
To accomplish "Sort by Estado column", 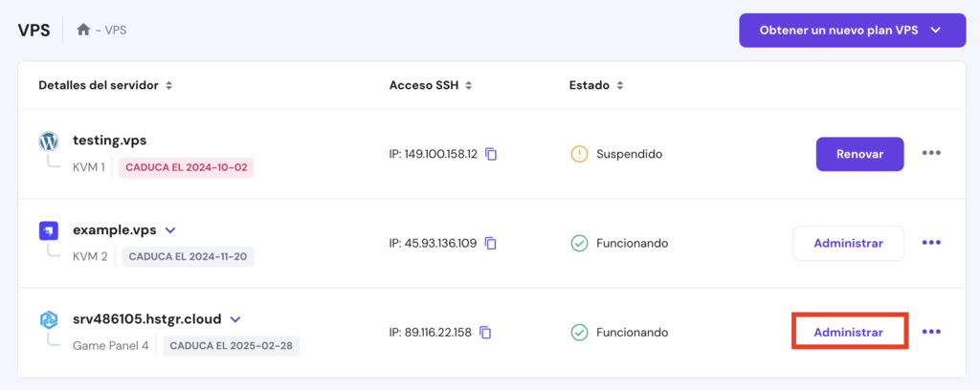I will [620, 86].
